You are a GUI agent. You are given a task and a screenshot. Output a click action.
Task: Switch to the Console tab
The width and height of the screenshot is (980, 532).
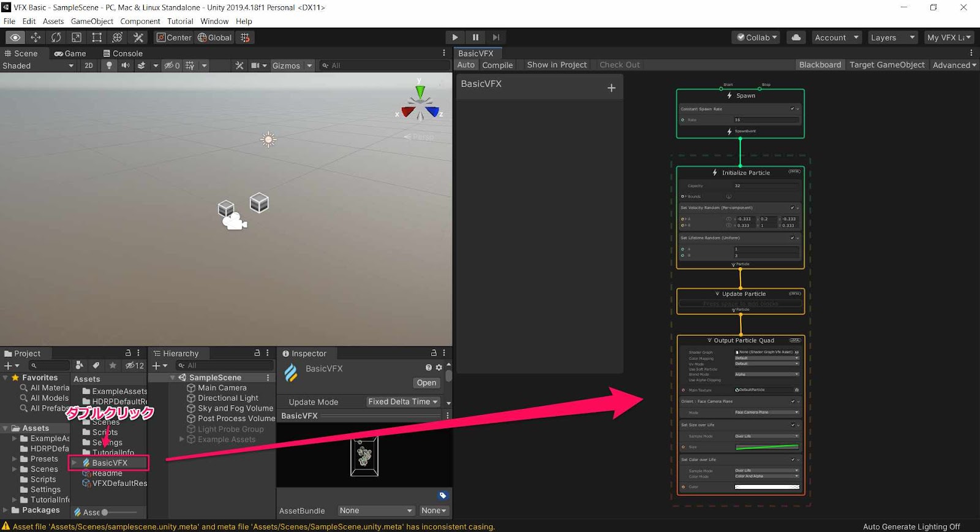pyautogui.click(x=123, y=53)
